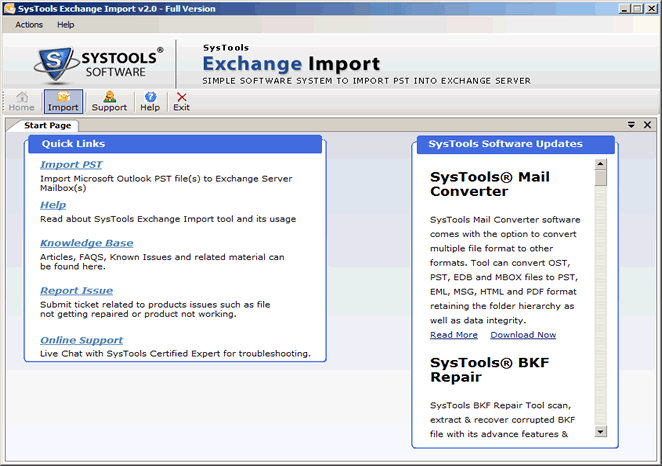This screenshot has width=662, height=466.
Task: Click the updates scrollbar thumb
Action: [x=600, y=178]
